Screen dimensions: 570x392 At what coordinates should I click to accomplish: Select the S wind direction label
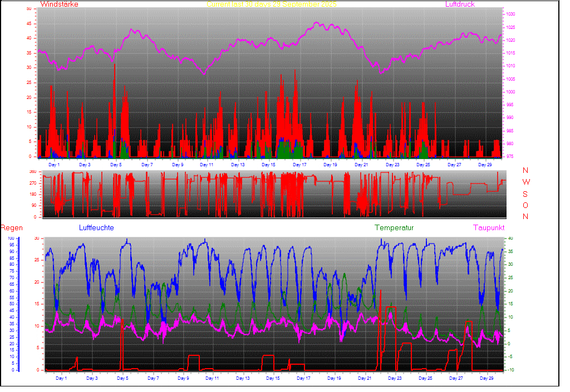point(525,194)
